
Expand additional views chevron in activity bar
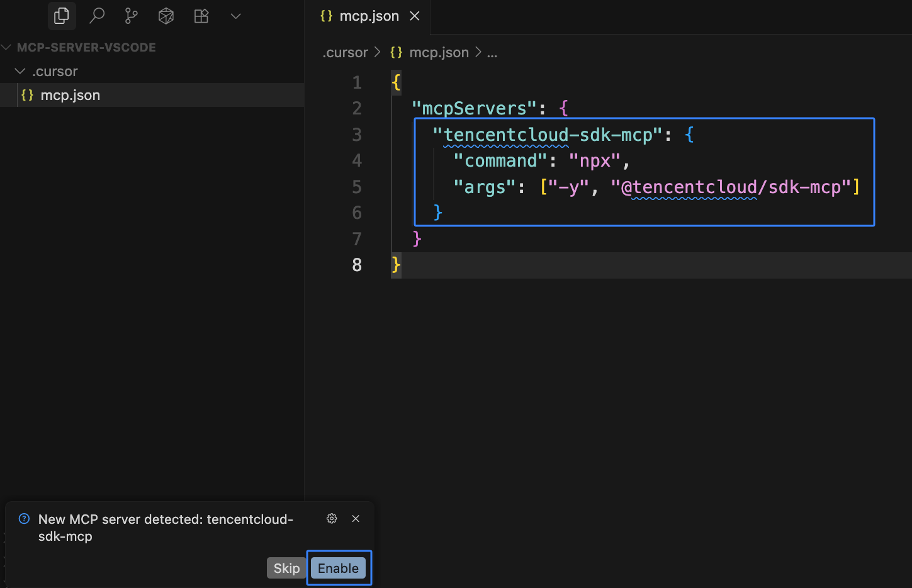point(236,16)
